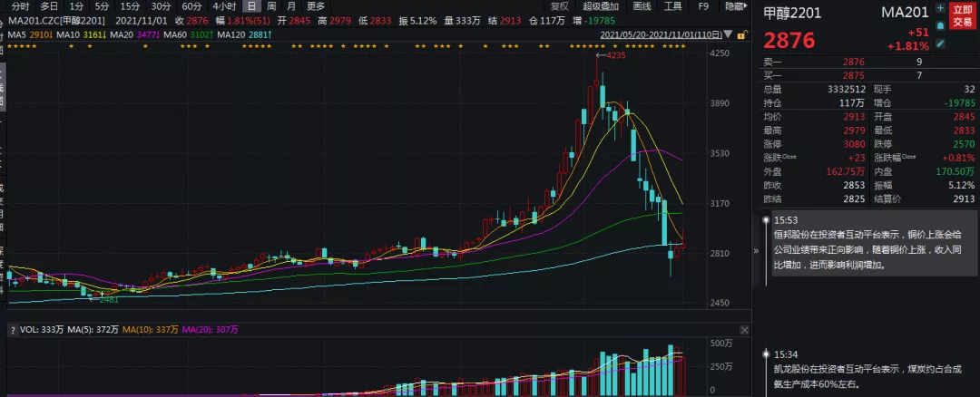Open the 工具 tools menu

(x=672, y=7)
